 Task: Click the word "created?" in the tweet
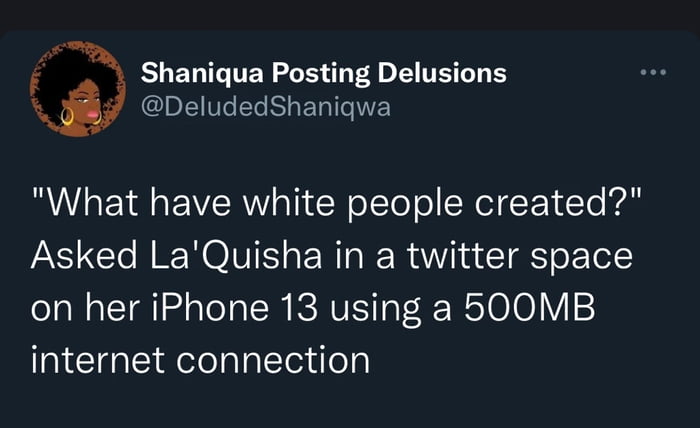pos(570,204)
